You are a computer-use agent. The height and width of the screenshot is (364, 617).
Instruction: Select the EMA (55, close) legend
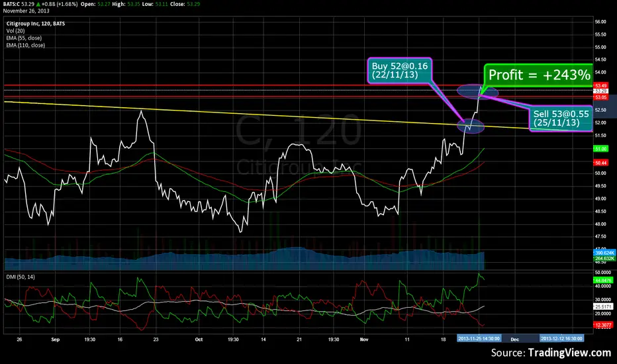[x=24, y=38]
